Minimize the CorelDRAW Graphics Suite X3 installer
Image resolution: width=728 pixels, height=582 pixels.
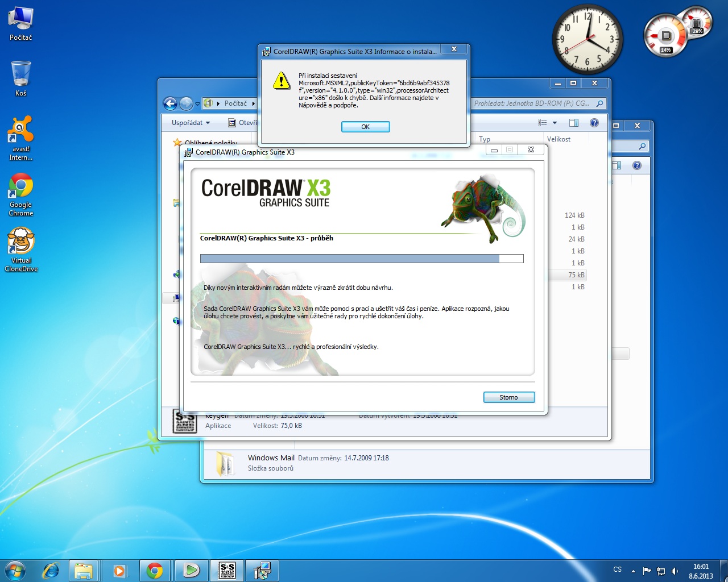[x=494, y=150]
